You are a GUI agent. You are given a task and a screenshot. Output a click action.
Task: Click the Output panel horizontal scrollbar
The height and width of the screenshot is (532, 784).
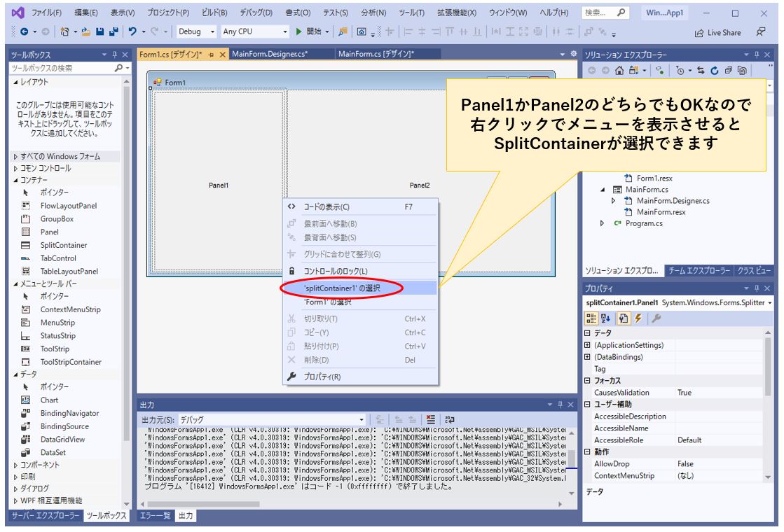350,503
